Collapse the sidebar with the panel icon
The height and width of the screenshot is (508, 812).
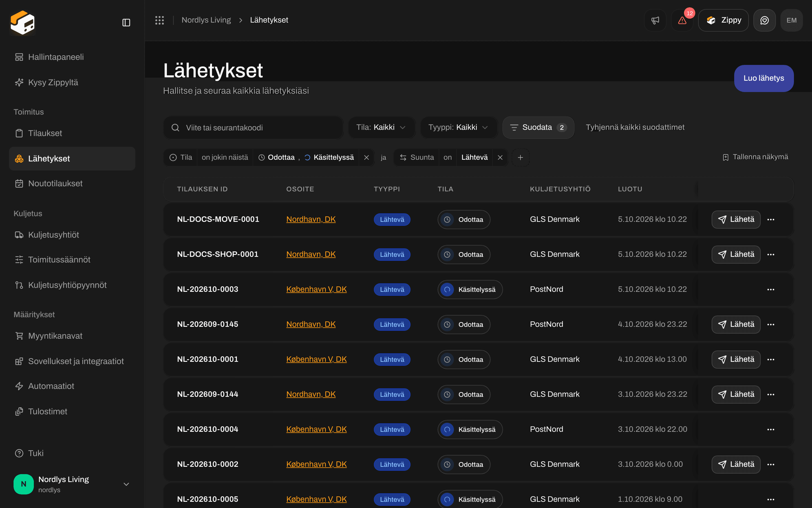[126, 23]
